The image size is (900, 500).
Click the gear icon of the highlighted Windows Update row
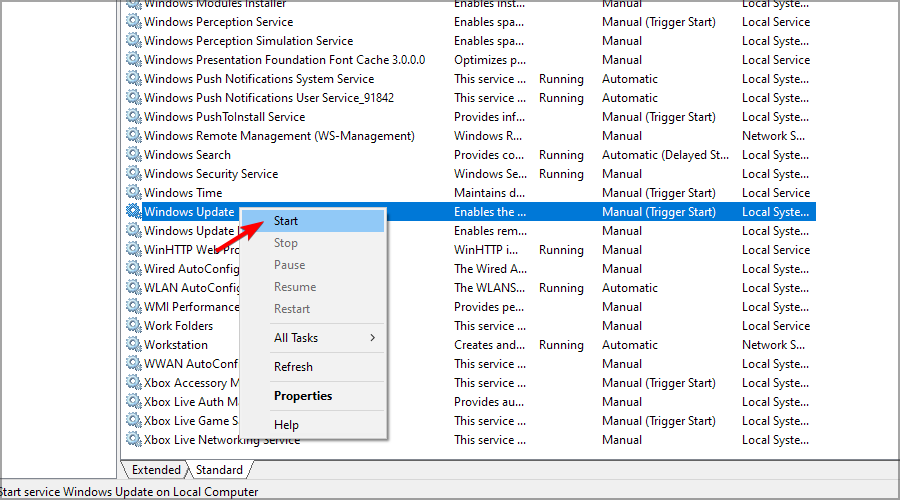134,211
